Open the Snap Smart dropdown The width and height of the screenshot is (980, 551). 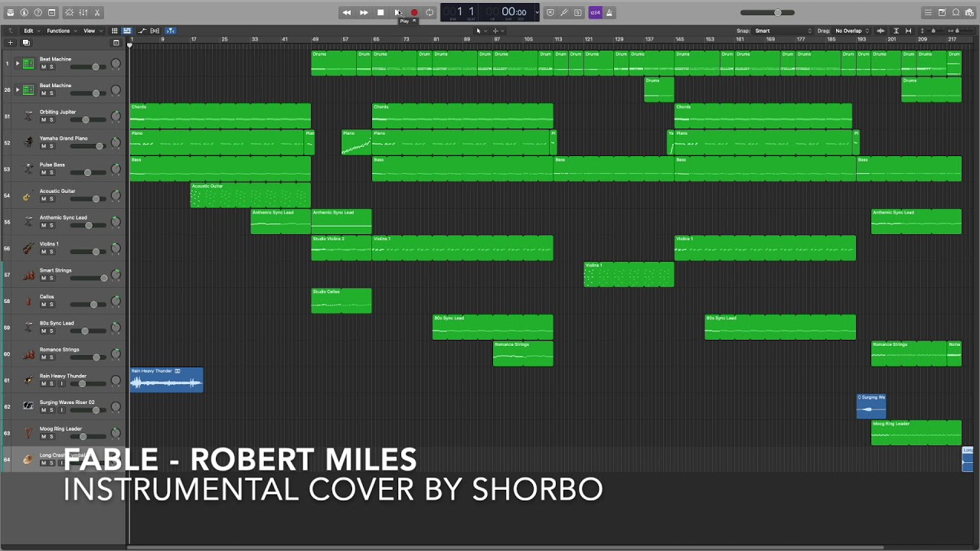[x=783, y=31]
